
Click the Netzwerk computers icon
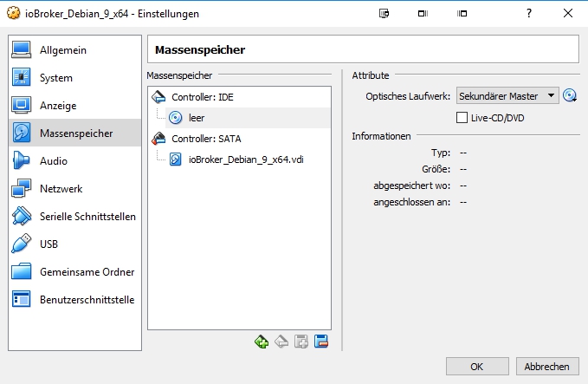pyautogui.click(x=22, y=188)
